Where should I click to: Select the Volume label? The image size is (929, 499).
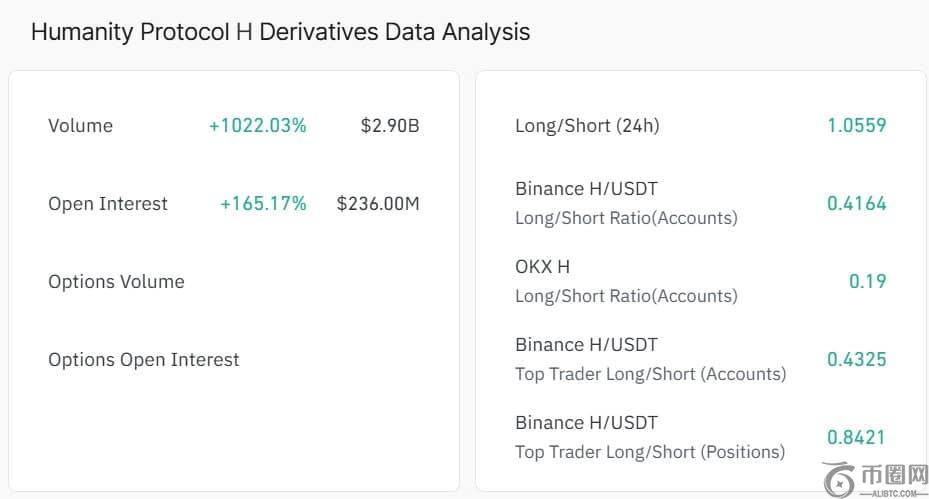(x=80, y=126)
